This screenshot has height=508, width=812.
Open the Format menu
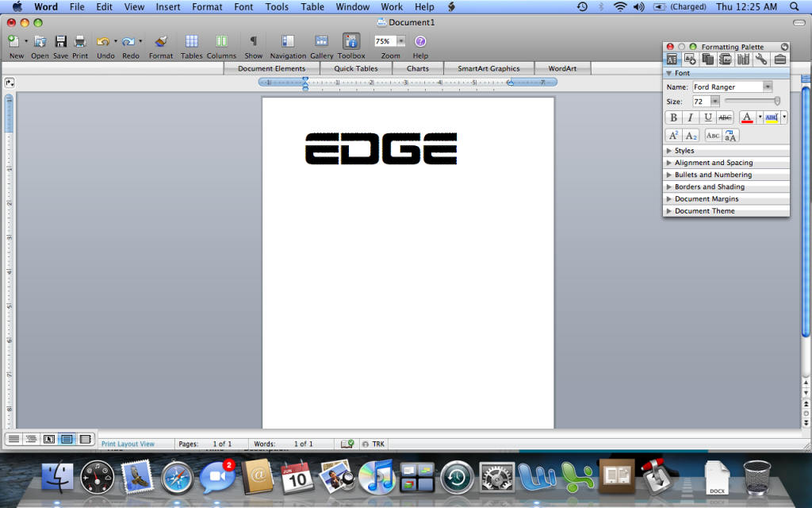pos(207,6)
